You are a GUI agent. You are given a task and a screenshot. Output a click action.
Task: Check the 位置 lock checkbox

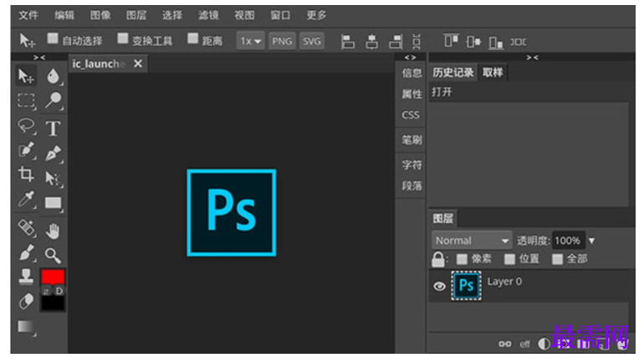tap(509, 259)
